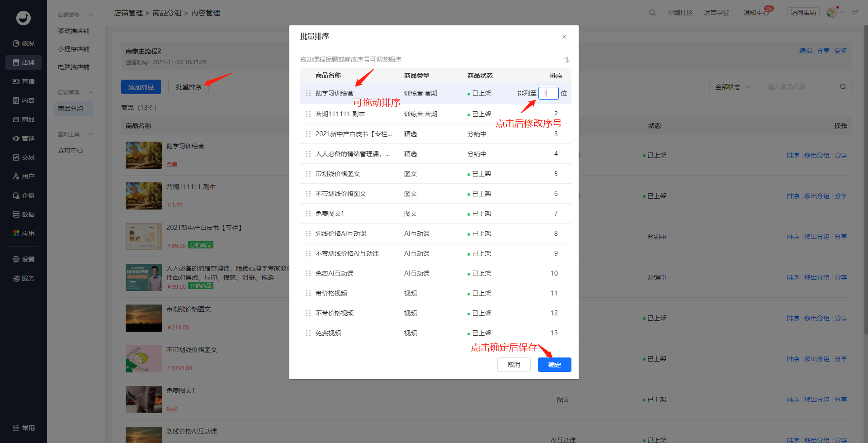This screenshot has height=443, width=868.
Task: Open 营销 in the left sidebar
Action: tap(24, 138)
